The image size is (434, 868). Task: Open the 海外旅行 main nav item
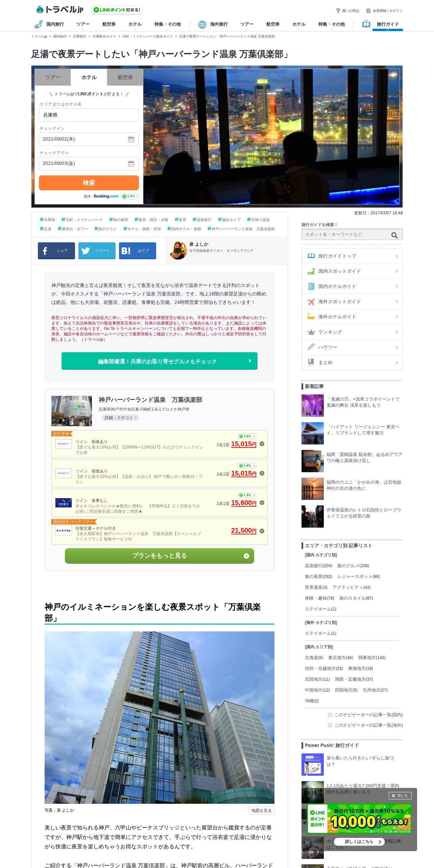tap(219, 24)
